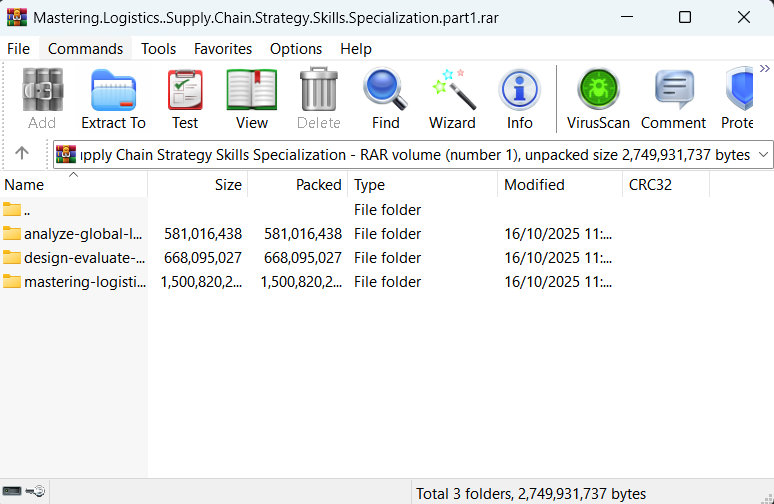Open the Options menu
The width and height of the screenshot is (774, 504).
pos(296,48)
